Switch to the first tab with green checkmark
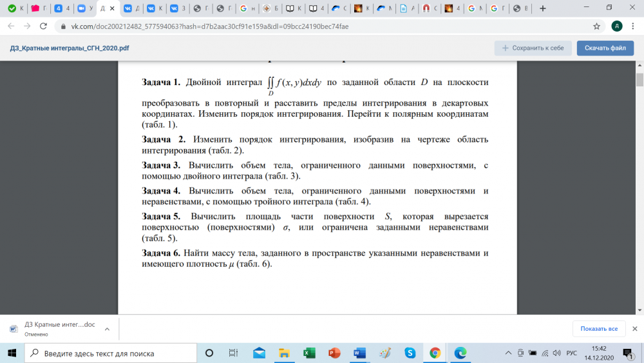 point(15,8)
